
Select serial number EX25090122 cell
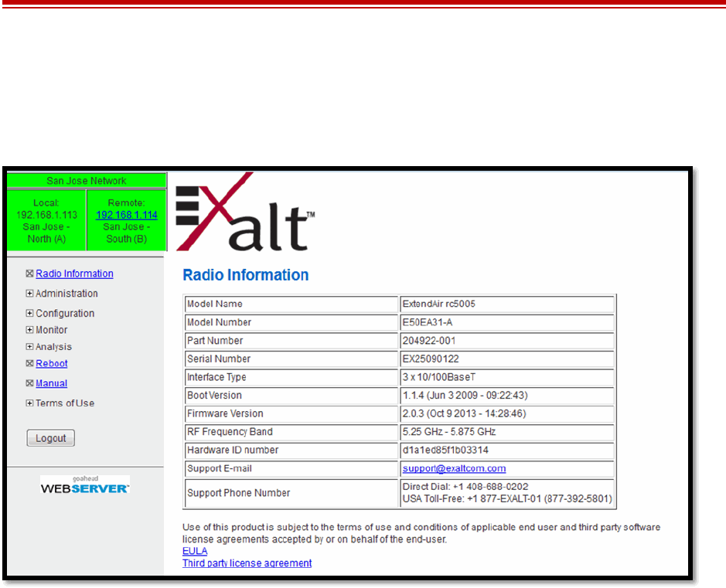click(x=507, y=359)
